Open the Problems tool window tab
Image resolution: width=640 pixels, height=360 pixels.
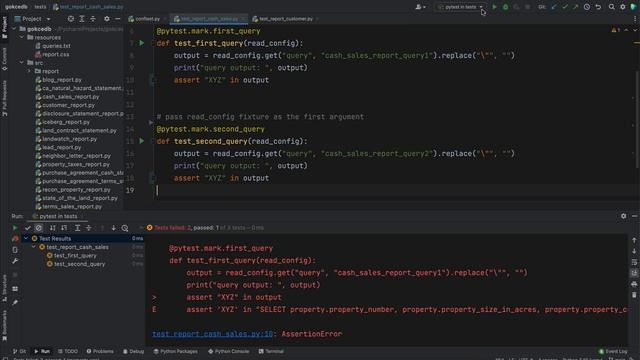pyautogui.click(x=100, y=351)
